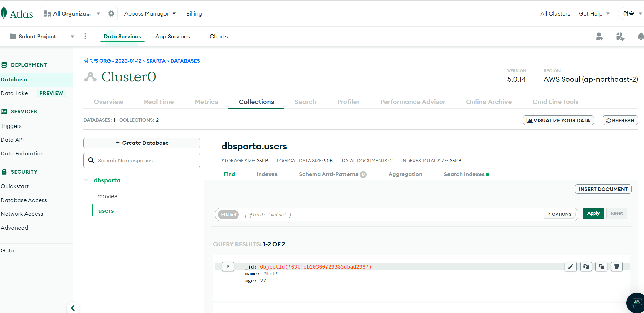Viewport: 644px width, 313px height.
Task: Open the Profiler tab
Action: point(348,102)
